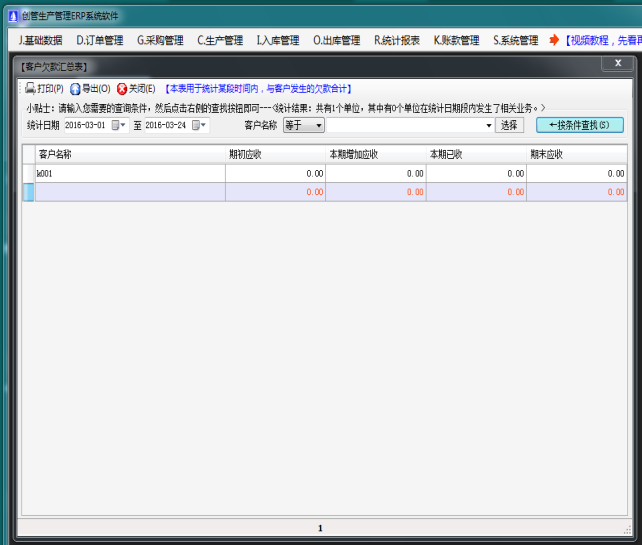Click the 视频教程 link text
This screenshot has width=642, height=545.
tap(602, 41)
